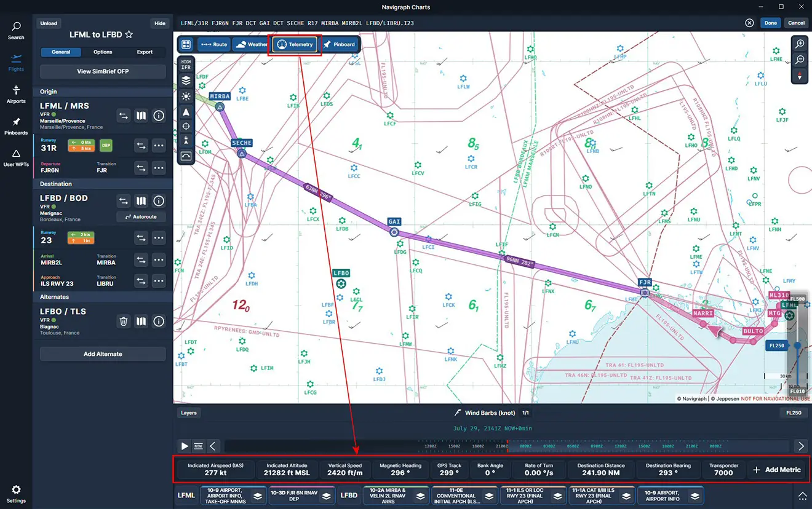812x509 pixels.
Task: Toggle aircraft lock follow icon
Action: (186, 141)
